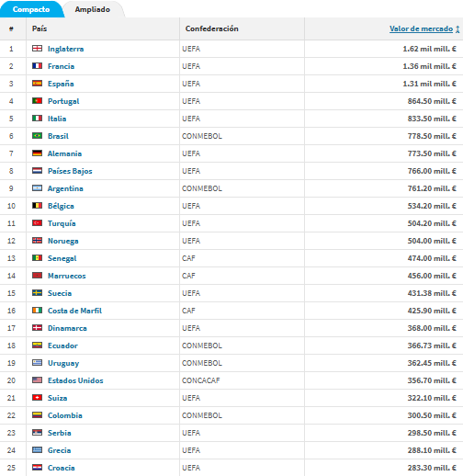Open the Suecia team link

60,293
